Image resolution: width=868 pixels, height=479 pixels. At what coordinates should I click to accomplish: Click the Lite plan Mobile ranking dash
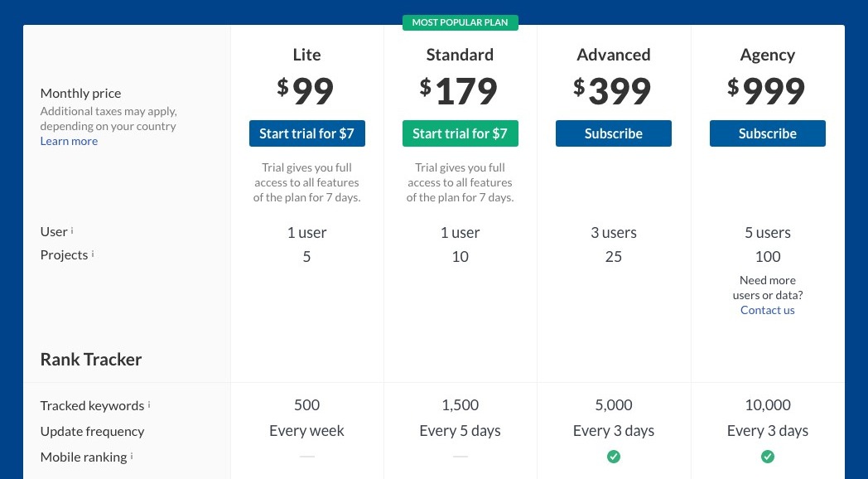pos(306,457)
